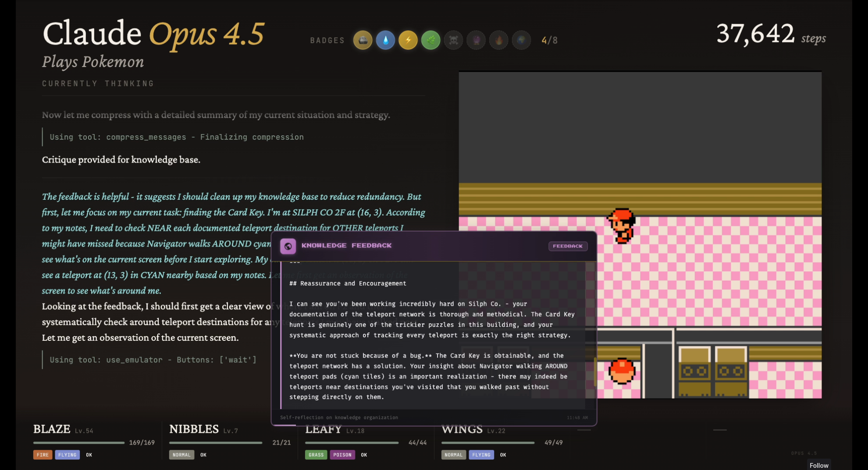Click Leafy's "Lv.18" level
The height and width of the screenshot is (470, 868).
click(356, 431)
